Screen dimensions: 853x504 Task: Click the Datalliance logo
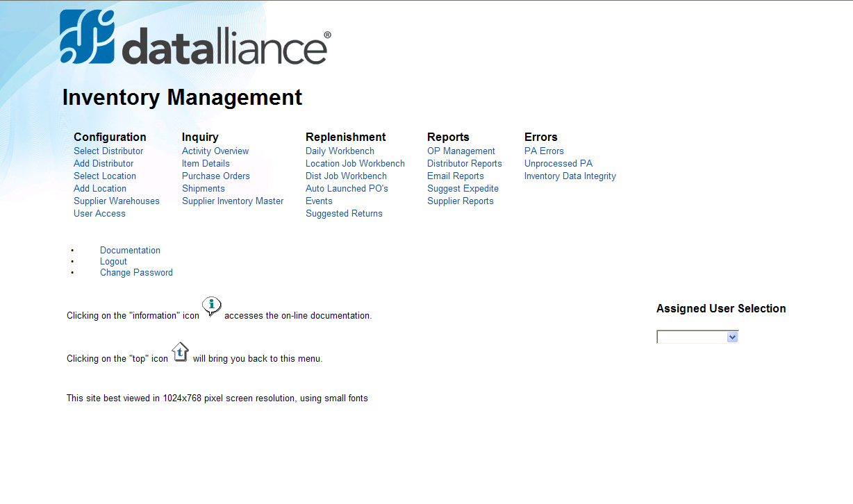point(195,37)
